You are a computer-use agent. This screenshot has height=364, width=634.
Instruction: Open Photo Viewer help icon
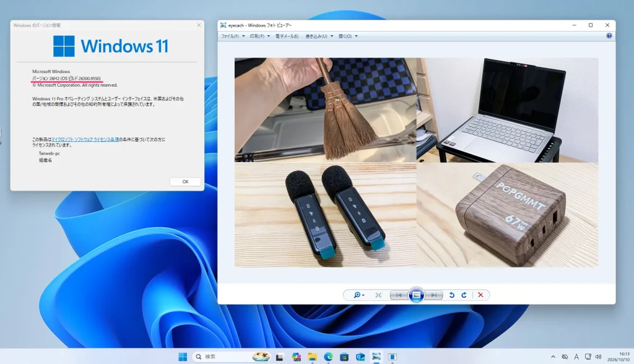[609, 36]
